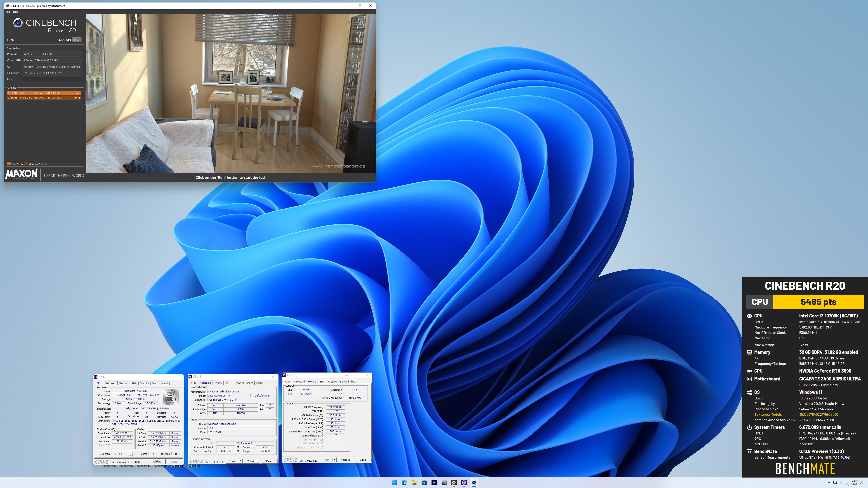Image resolution: width=868 pixels, height=488 pixels.
Task: Click the Intel Core i7 badge in CPU-Z
Action: 171,397
